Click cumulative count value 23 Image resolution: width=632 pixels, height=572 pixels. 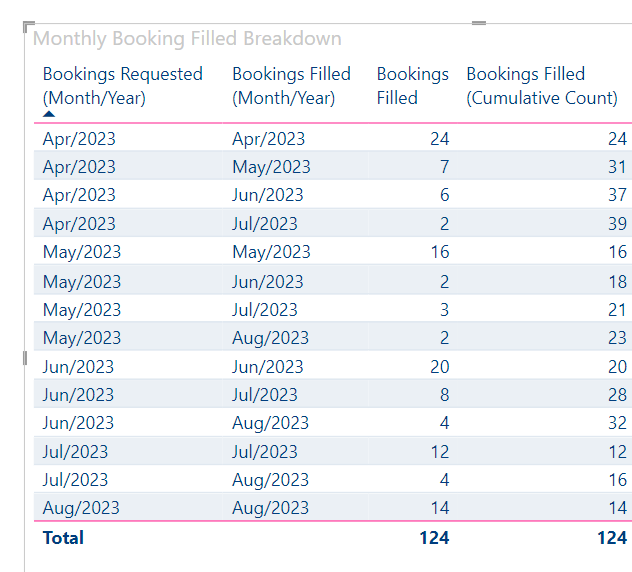[x=617, y=338]
